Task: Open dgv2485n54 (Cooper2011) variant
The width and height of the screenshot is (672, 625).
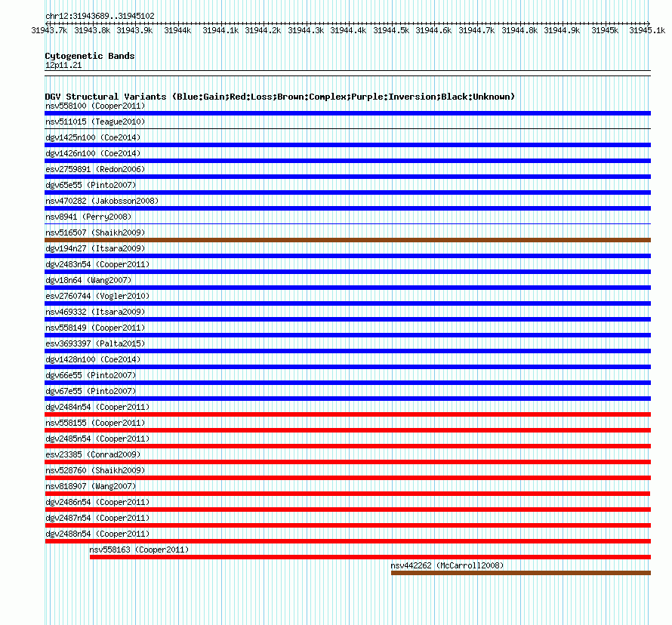Action: (97, 439)
